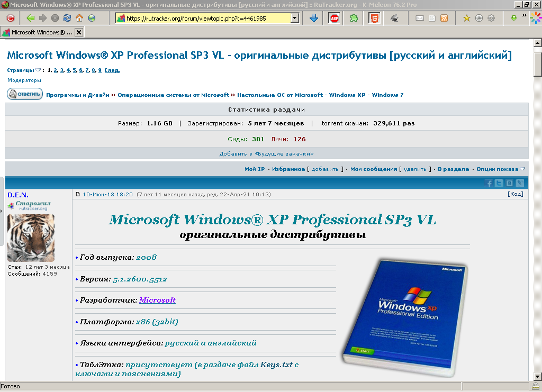Screen dimensions: 542x392
Task: Click the Ответить reply button
Action: pos(25,94)
